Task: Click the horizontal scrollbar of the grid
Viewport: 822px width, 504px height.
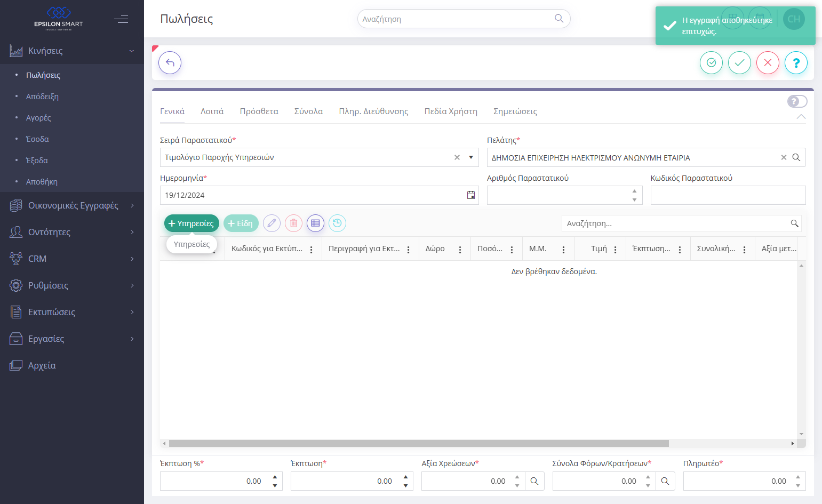Action: (x=419, y=444)
